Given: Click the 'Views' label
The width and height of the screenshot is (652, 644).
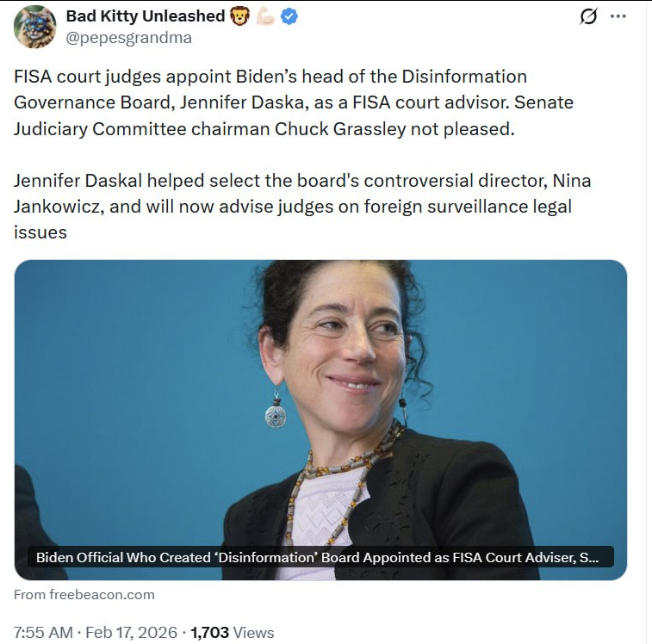Looking at the screenshot, I should [x=253, y=632].
